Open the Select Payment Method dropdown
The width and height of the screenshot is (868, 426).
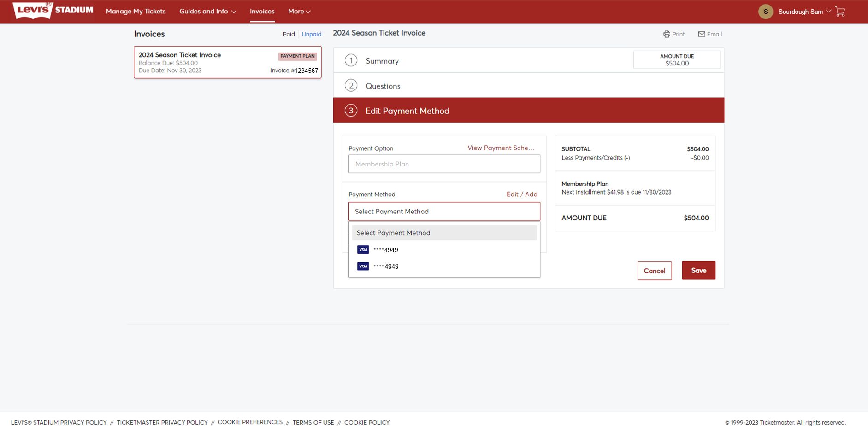click(x=444, y=212)
